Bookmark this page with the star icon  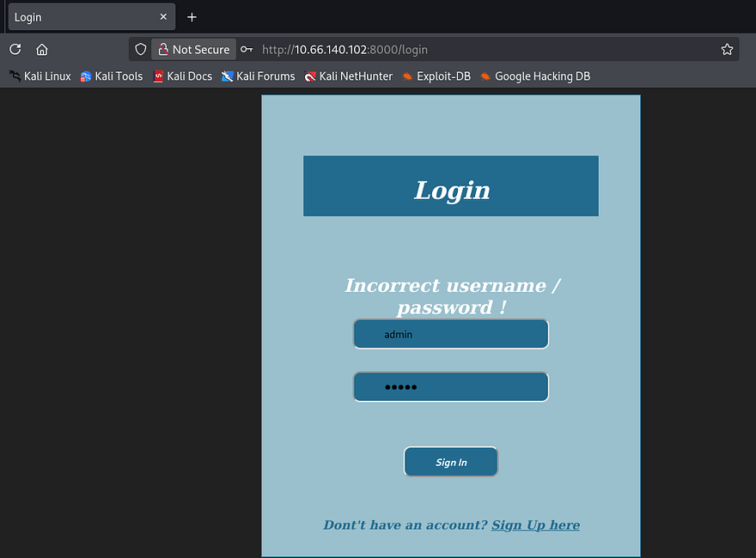(x=727, y=50)
